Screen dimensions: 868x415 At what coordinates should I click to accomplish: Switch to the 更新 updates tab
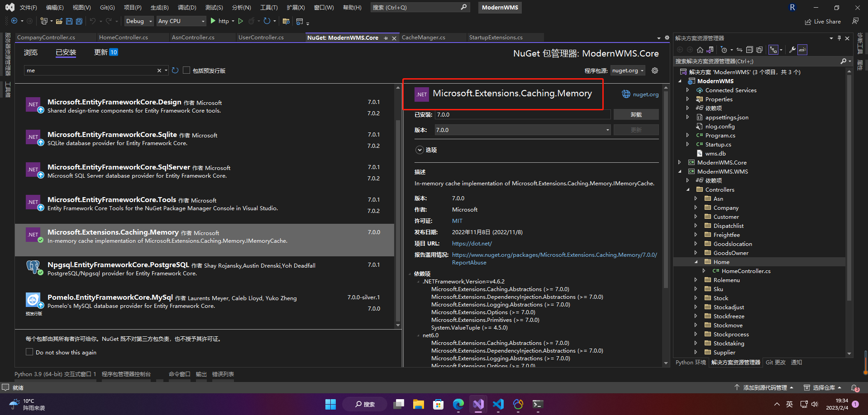pyautogui.click(x=106, y=52)
